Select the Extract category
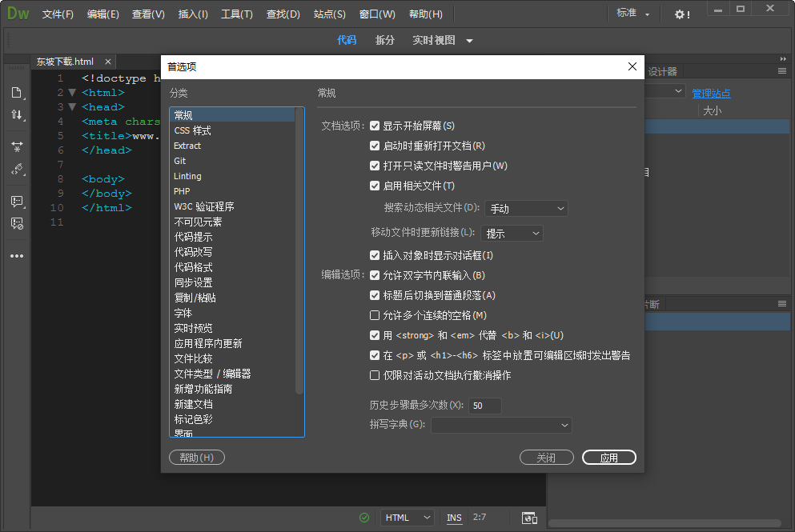The height and width of the screenshot is (532, 795). pyautogui.click(x=187, y=146)
